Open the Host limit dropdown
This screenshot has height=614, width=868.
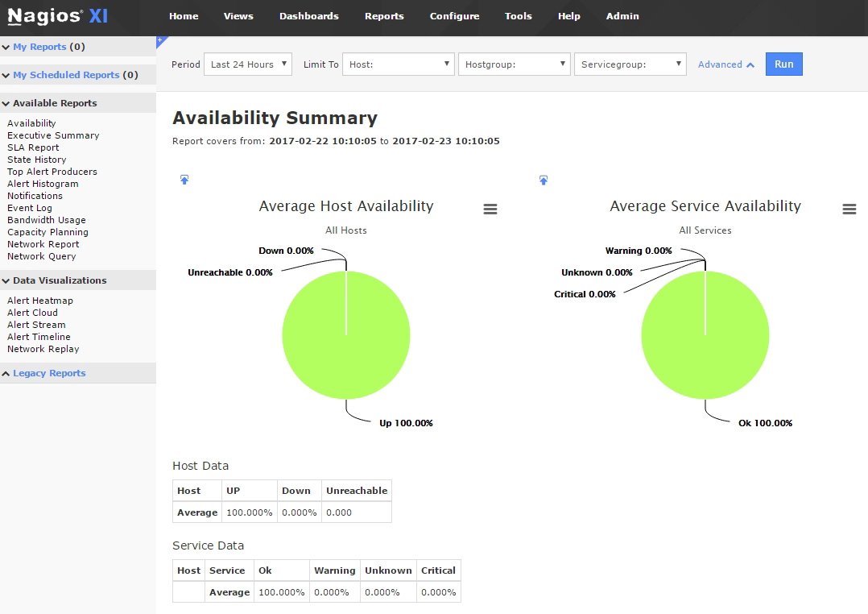(399, 64)
